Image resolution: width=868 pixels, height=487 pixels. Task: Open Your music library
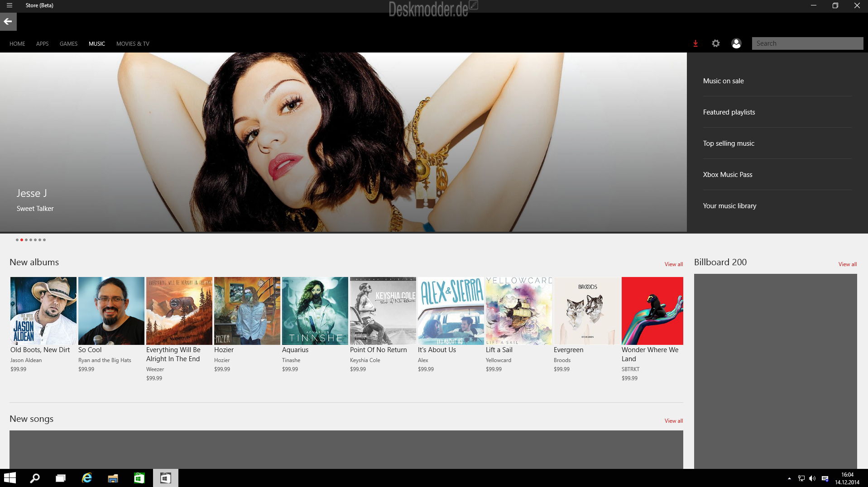pos(729,206)
